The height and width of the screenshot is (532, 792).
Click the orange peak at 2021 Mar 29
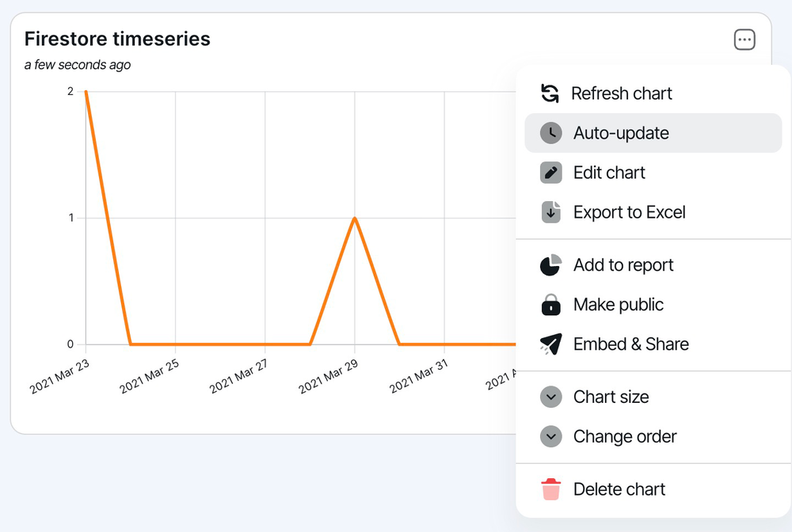tap(354, 218)
